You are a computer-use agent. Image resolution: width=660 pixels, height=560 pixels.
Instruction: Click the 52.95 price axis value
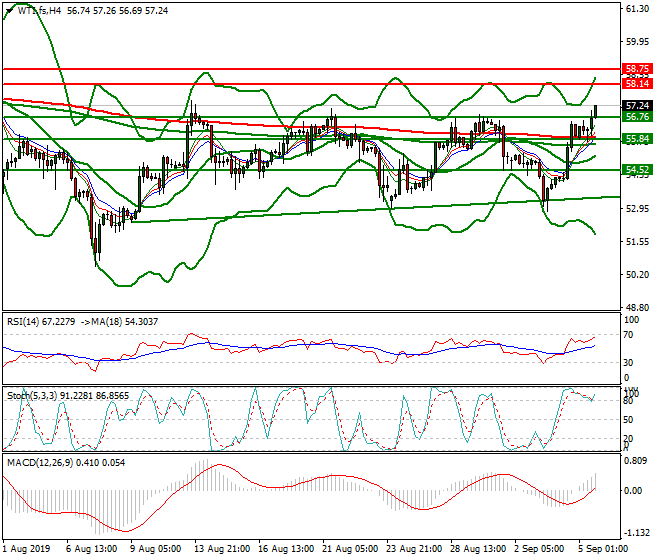coord(637,209)
